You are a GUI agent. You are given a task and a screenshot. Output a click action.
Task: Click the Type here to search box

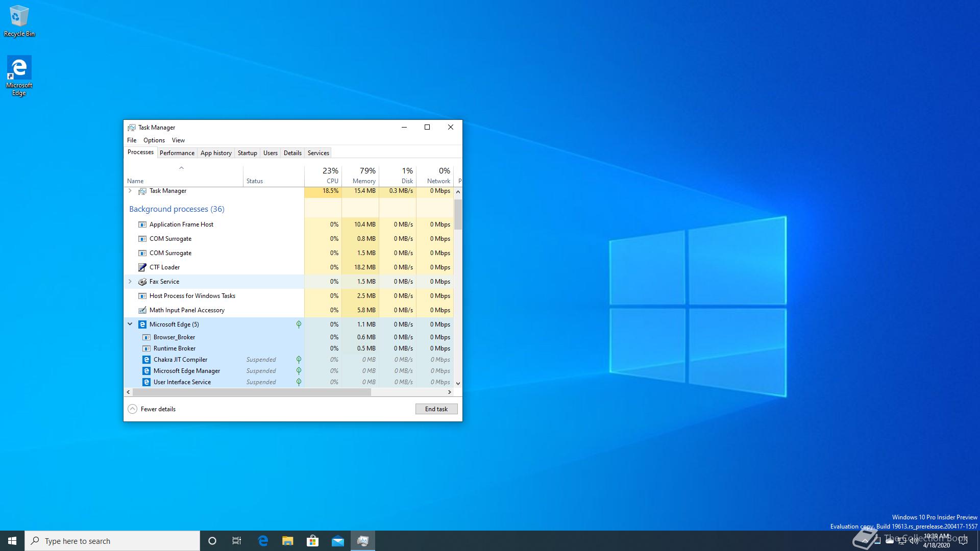[112, 541]
